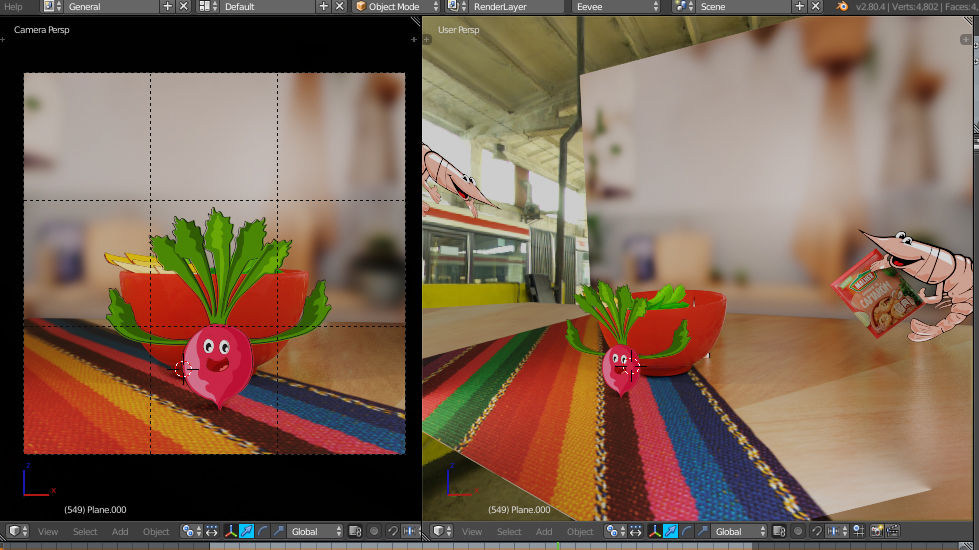Open the pivot point selector in the User Persp viewport

tap(615, 531)
